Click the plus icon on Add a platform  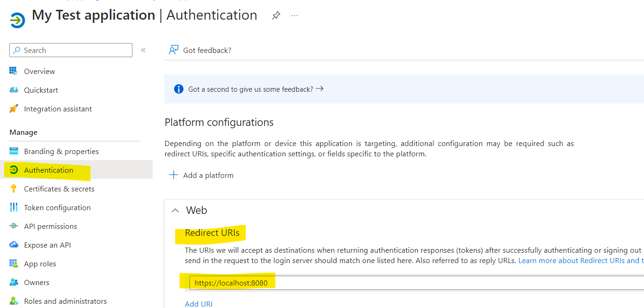[x=174, y=175]
